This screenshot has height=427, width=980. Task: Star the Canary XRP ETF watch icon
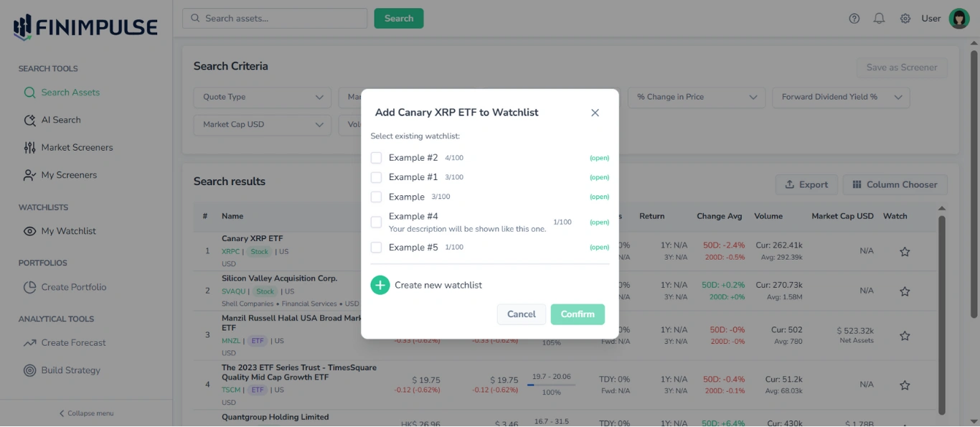point(904,251)
